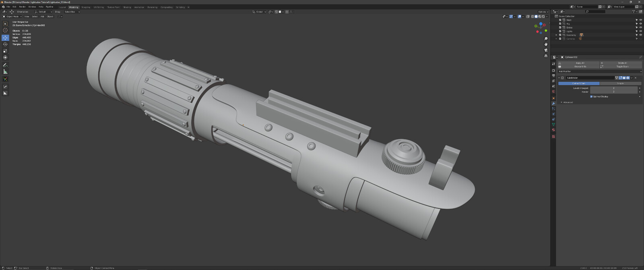The image size is (644, 270).
Task: Collapse the Subdivision modifier panel
Action: pyautogui.click(x=559, y=78)
